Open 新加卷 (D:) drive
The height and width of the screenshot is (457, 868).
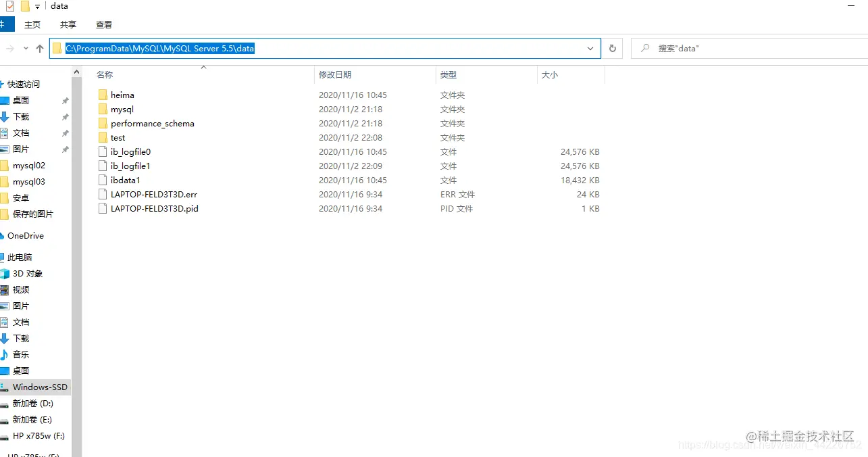click(32, 403)
